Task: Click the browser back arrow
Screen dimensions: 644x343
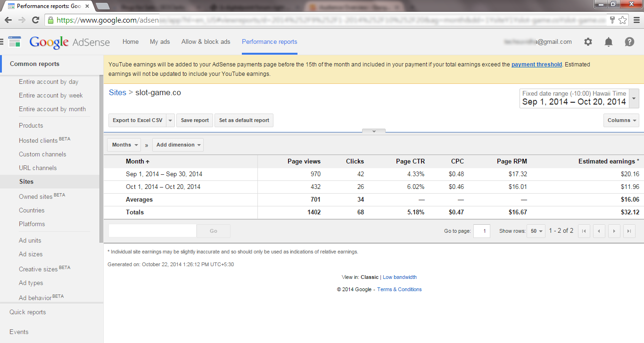Action: [8, 20]
